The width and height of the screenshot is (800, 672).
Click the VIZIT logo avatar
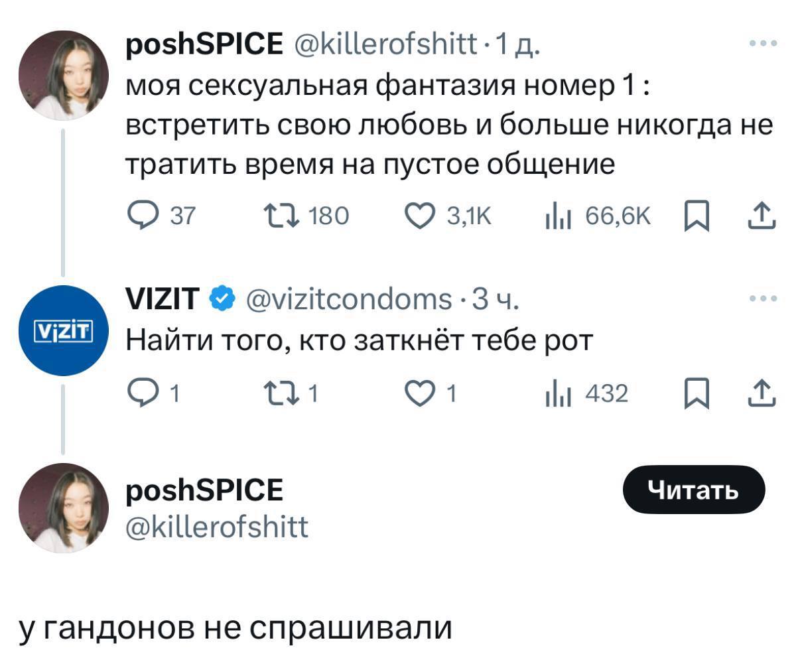[x=64, y=328]
